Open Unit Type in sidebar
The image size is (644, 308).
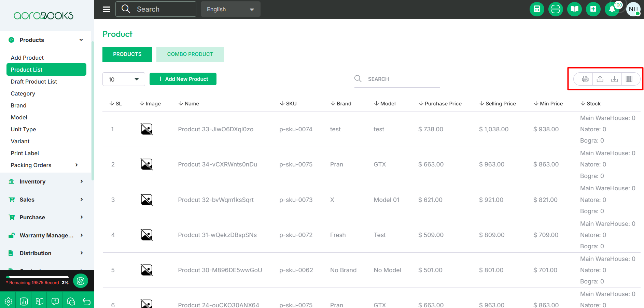tap(23, 129)
